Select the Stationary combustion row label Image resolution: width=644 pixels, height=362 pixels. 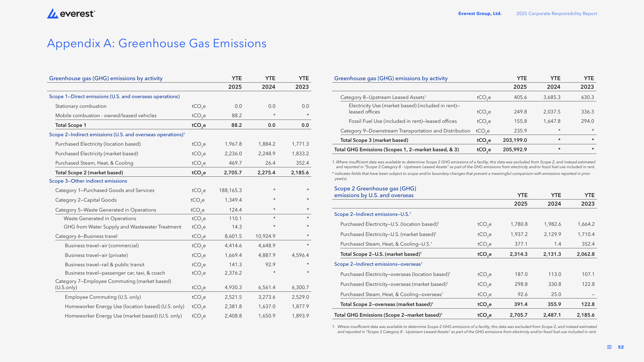point(81,106)
